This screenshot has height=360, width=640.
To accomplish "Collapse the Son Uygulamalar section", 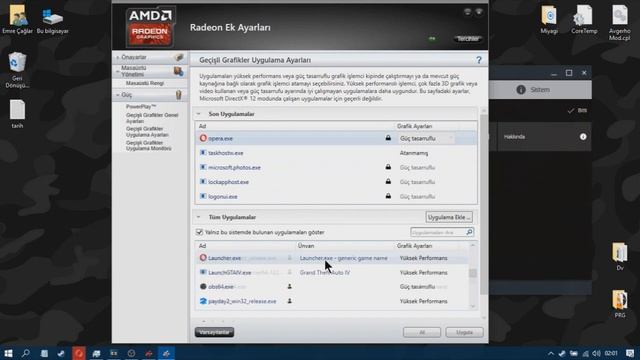I will [198, 114].
